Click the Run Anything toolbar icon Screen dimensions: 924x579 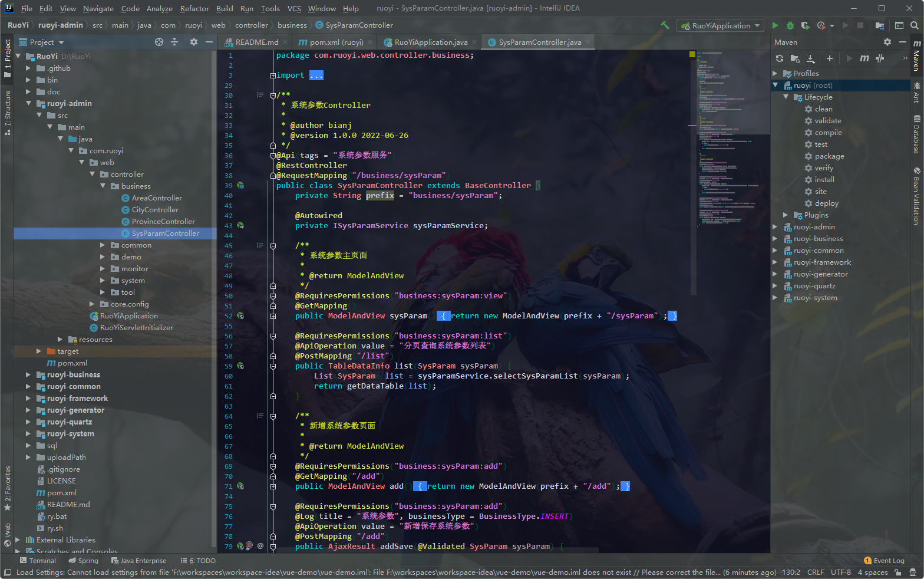pos(899,25)
